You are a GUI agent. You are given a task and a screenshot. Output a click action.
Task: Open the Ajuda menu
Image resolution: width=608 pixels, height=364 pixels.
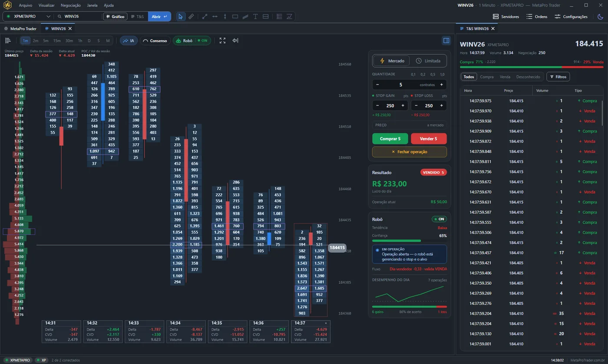[109, 5]
